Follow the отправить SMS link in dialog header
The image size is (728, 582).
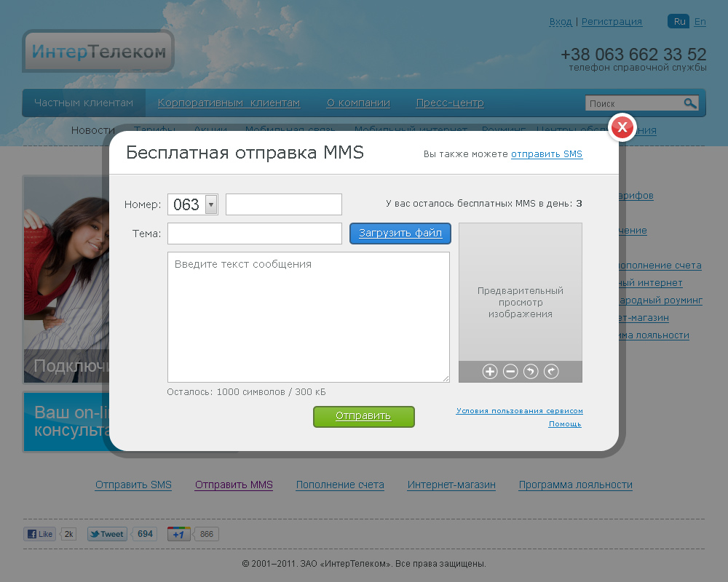tap(547, 154)
